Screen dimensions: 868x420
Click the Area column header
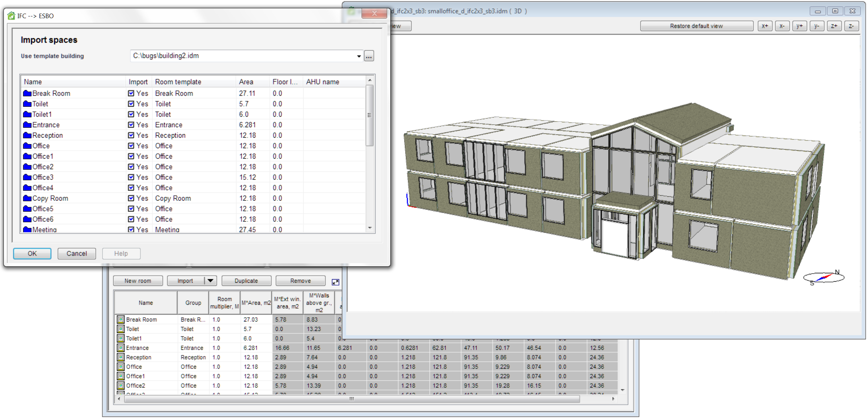point(246,82)
